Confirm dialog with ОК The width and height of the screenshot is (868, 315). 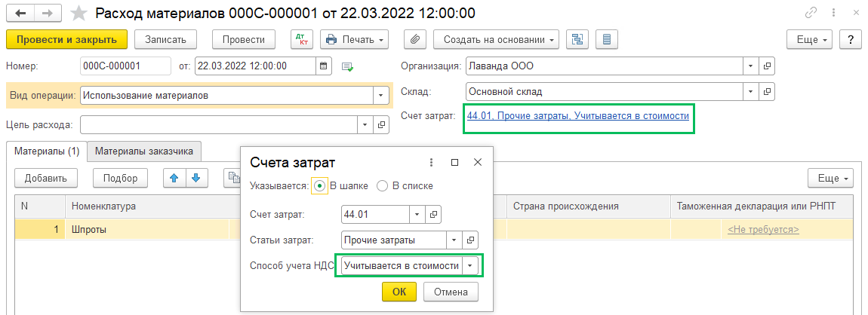coord(399,292)
